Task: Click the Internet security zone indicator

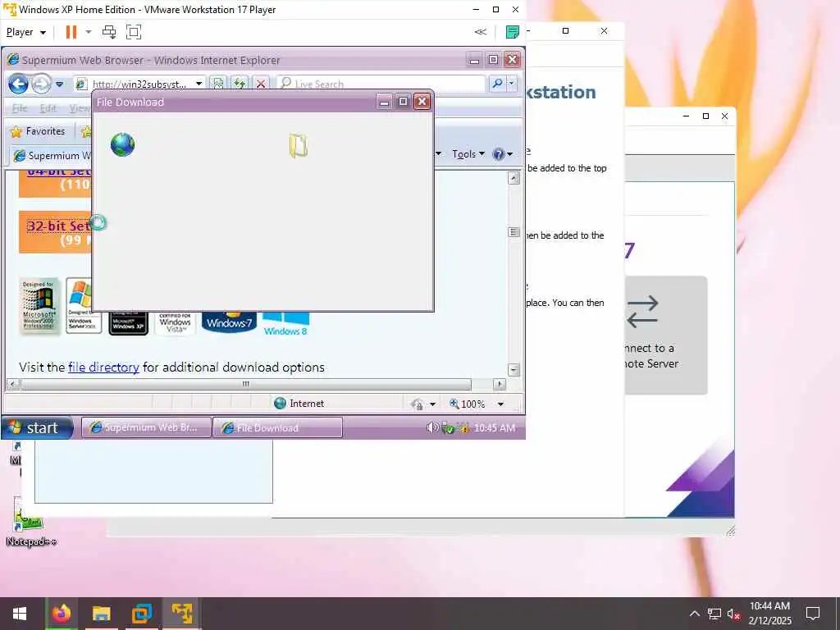Action: coord(299,404)
